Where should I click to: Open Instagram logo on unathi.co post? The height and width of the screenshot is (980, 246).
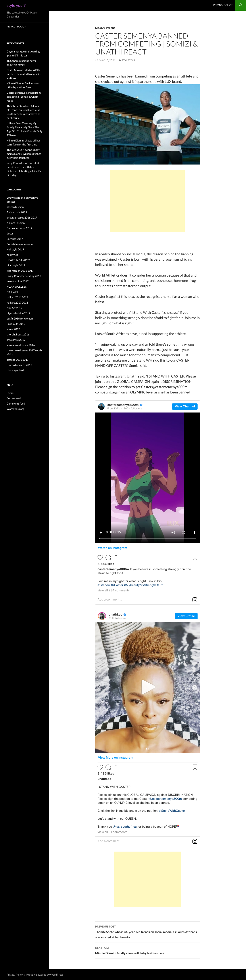coord(195,841)
